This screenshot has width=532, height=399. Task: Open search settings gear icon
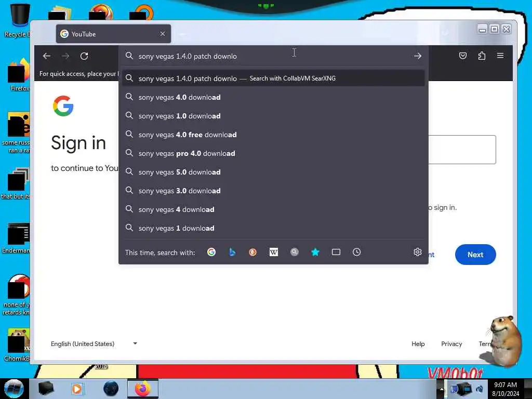pos(418,252)
